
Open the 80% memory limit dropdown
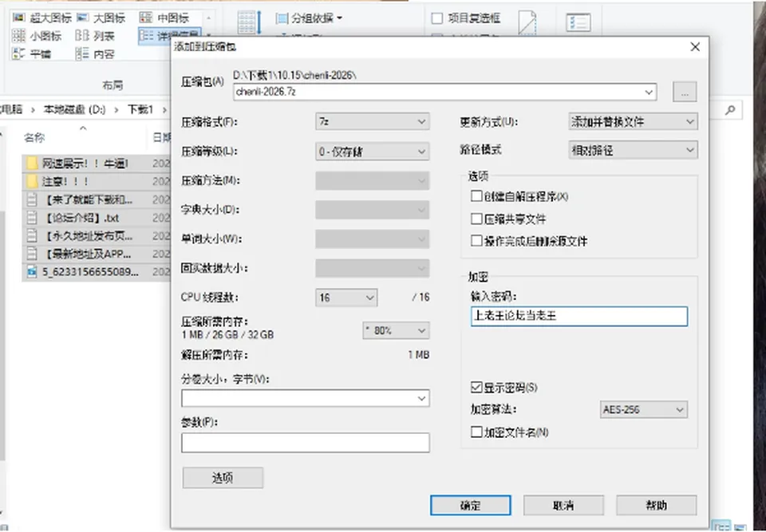pyautogui.click(x=397, y=331)
